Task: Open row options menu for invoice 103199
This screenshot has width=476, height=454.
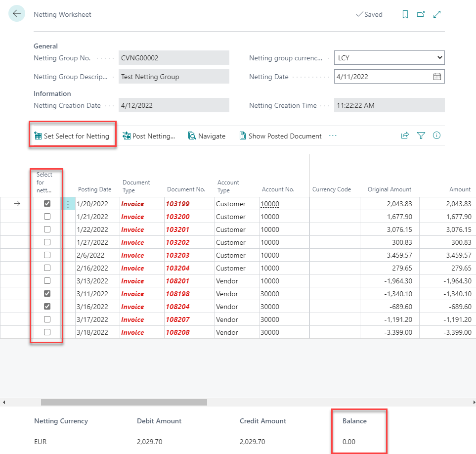Action: click(x=68, y=204)
